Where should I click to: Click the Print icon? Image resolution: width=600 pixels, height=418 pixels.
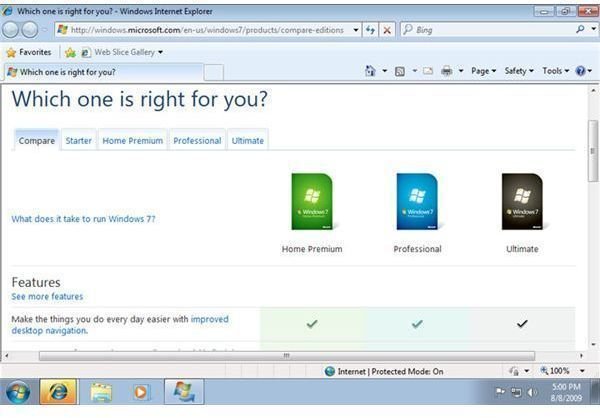coord(447,71)
